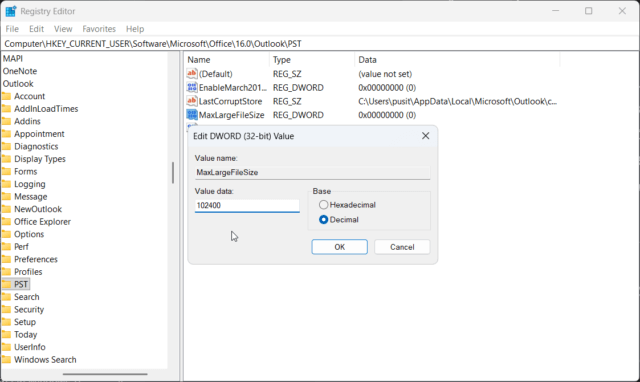
Task: Click the Display Types folder icon
Action: click(7, 159)
